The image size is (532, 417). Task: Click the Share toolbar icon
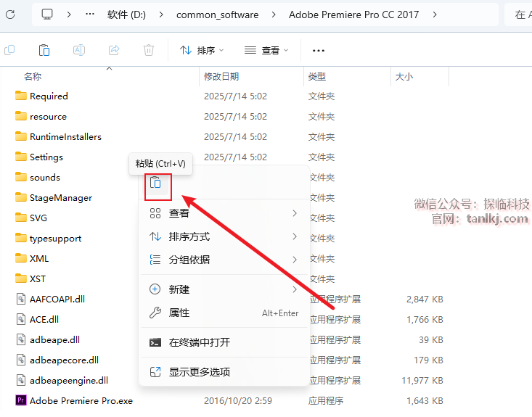114,51
